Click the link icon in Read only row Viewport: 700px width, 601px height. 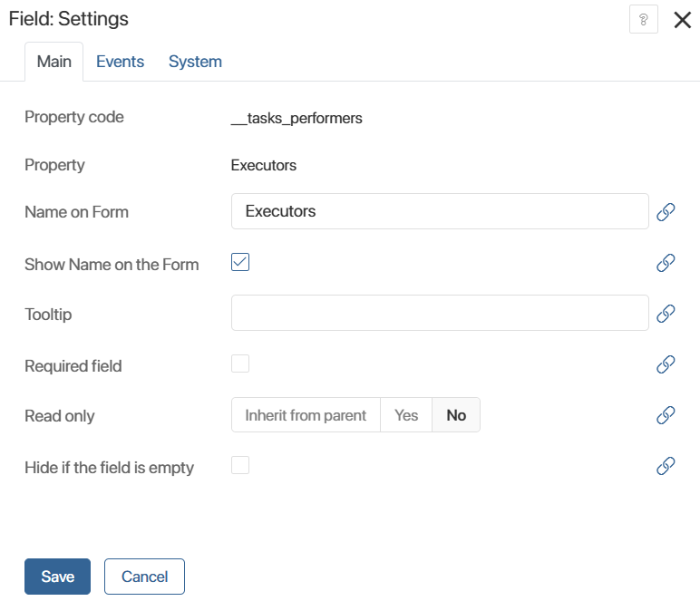coord(666,415)
